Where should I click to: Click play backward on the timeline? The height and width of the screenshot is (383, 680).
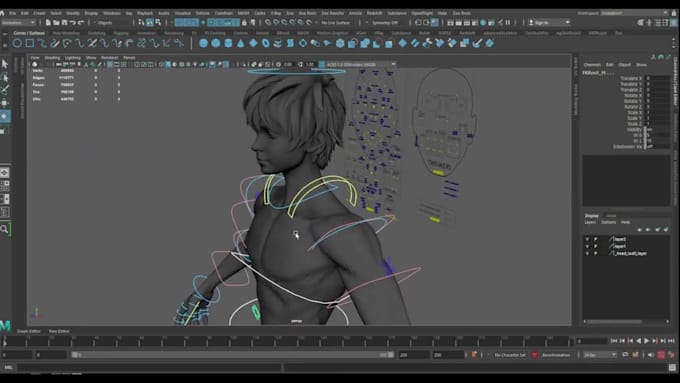pyautogui.click(x=638, y=341)
